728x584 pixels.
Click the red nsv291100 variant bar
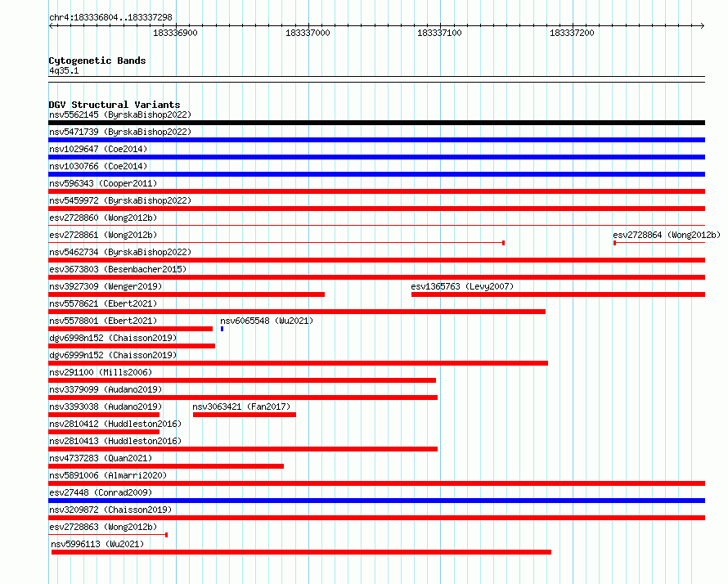tap(242, 380)
